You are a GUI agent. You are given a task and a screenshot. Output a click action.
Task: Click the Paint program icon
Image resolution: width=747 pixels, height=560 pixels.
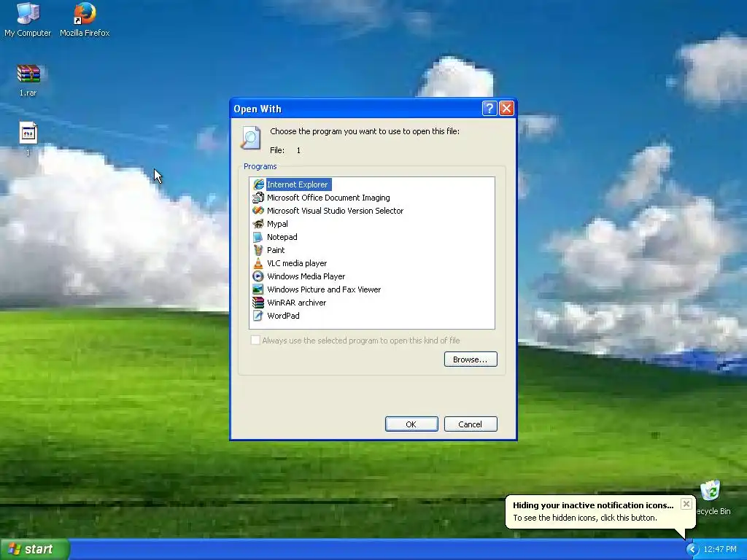click(x=258, y=250)
